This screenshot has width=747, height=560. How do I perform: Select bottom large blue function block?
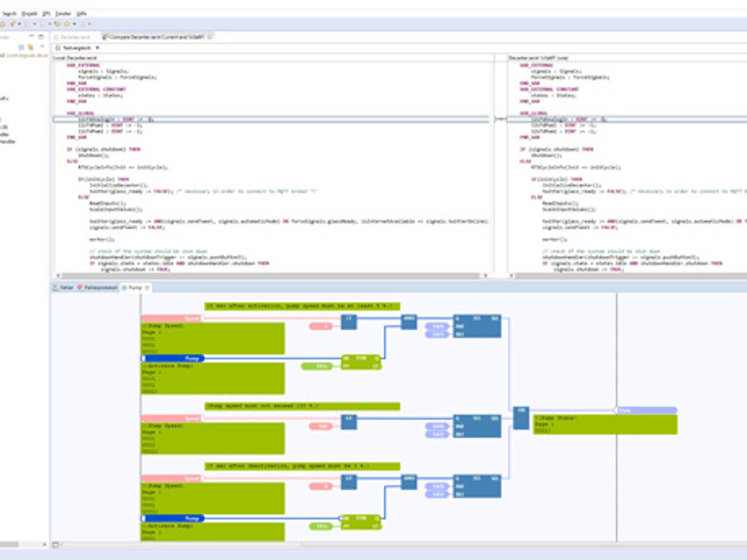coord(477,486)
